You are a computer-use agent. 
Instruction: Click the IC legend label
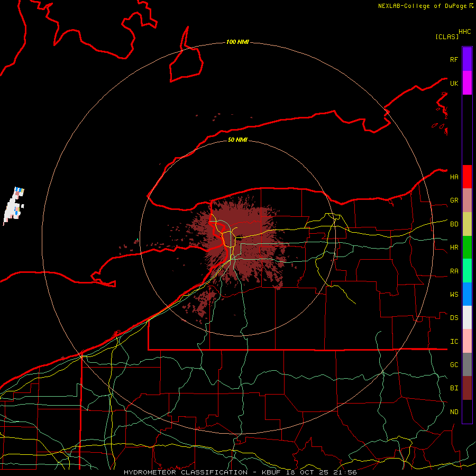[x=454, y=342]
